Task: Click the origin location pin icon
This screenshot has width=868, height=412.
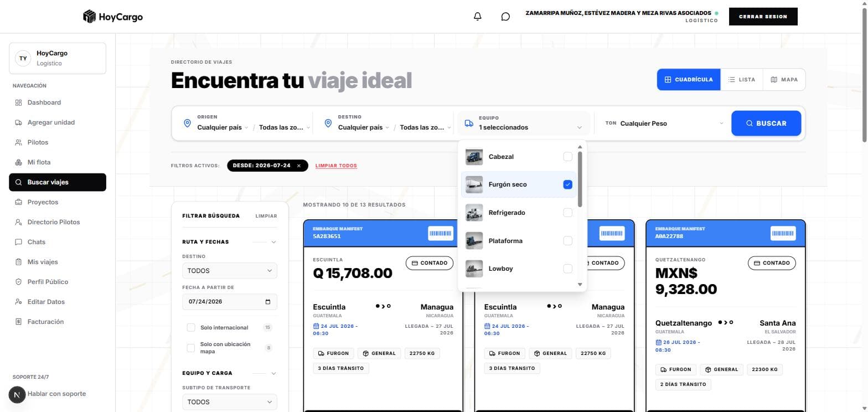Action: pyautogui.click(x=187, y=123)
